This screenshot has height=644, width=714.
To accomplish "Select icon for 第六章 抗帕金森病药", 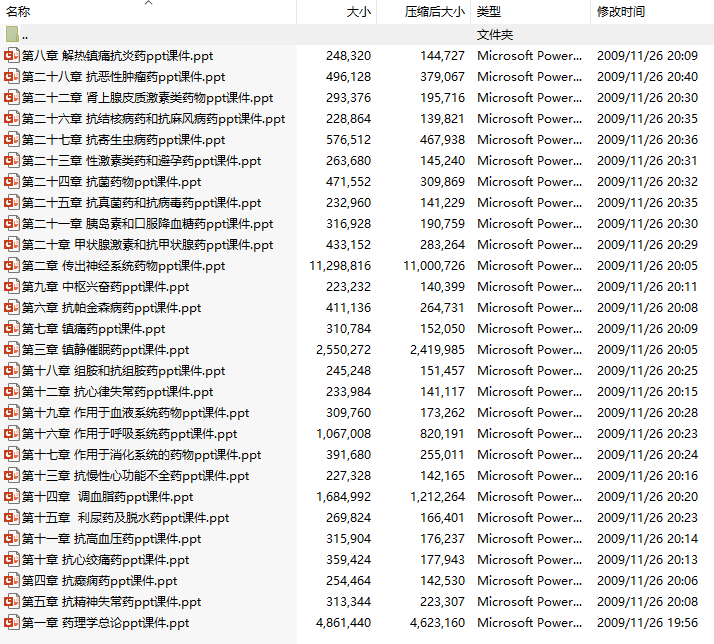I will [12, 307].
